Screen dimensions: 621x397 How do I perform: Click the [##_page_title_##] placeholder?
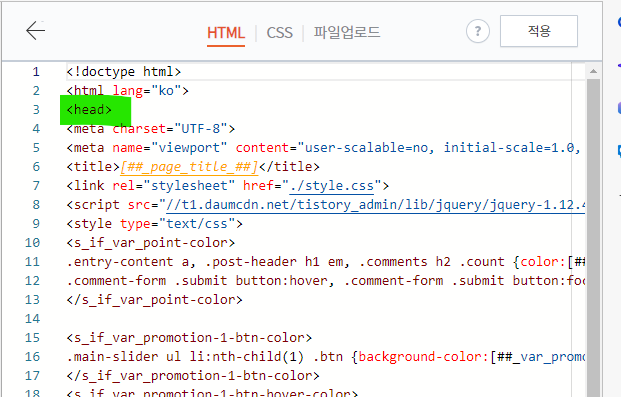point(189,167)
